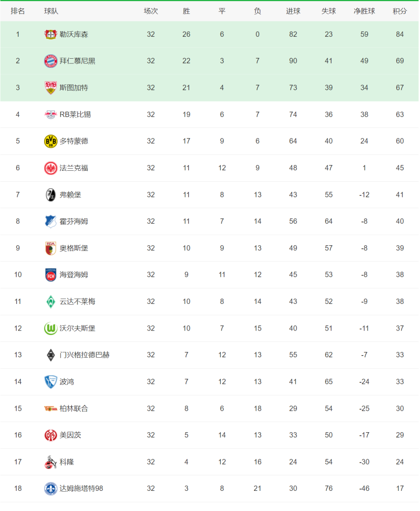The width and height of the screenshot is (420, 511).
Task: Open the 门兴格拉德巴赫 team page
Action: point(84,355)
